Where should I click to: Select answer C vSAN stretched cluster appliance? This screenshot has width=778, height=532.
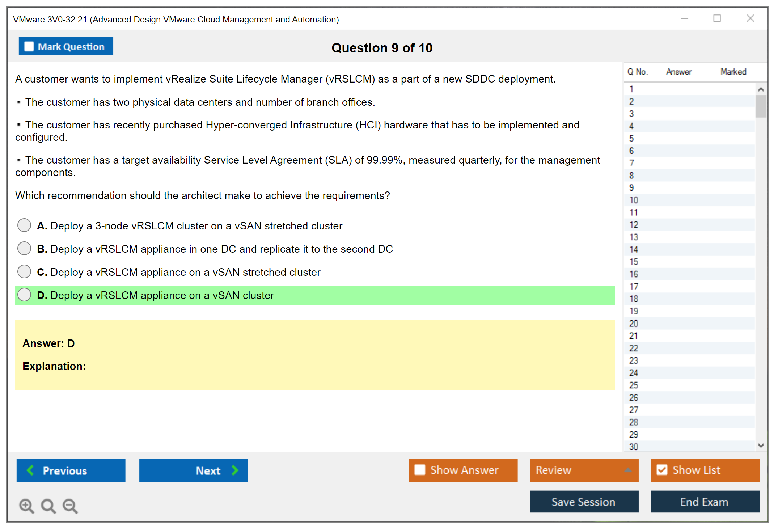24,271
